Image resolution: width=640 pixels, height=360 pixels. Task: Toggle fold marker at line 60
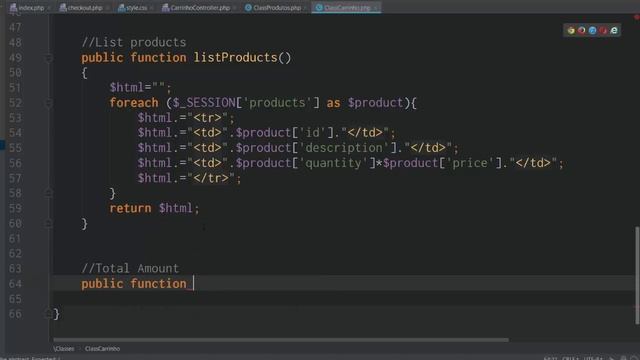pos(49,223)
